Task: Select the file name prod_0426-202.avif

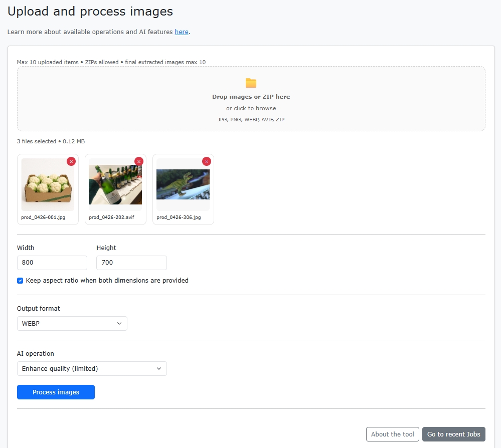Action: 111,217
